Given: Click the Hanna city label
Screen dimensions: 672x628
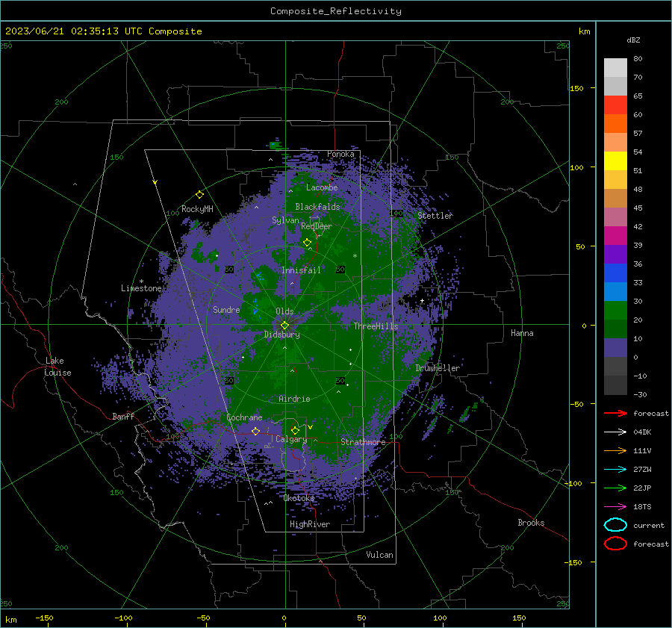Looking at the screenshot, I should (522, 333).
